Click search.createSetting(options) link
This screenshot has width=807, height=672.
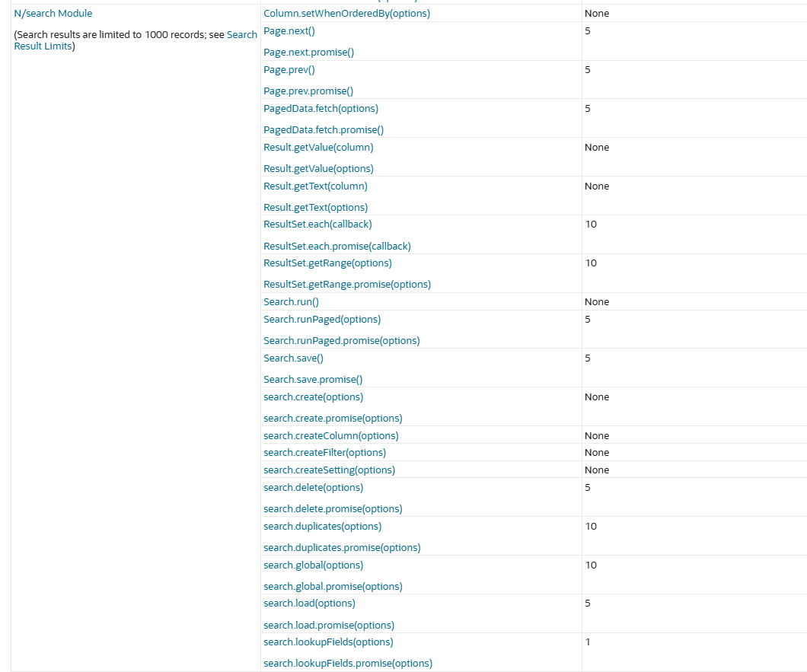(329, 470)
